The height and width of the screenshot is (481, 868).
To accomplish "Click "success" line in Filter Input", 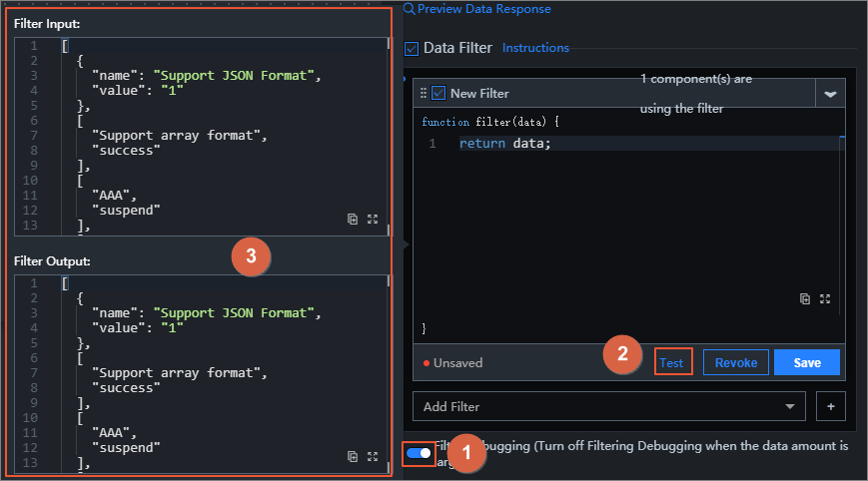I will click(x=126, y=151).
